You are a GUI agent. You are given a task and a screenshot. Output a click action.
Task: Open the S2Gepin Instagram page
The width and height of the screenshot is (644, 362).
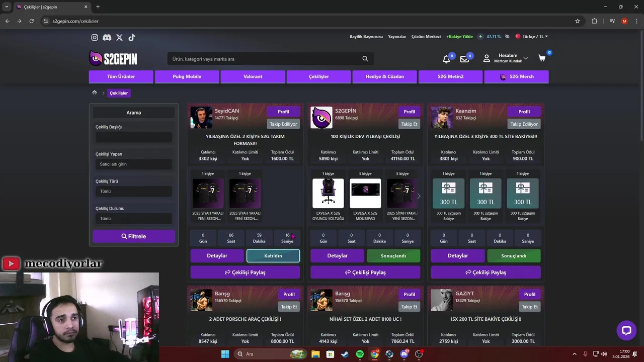click(95, 37)
